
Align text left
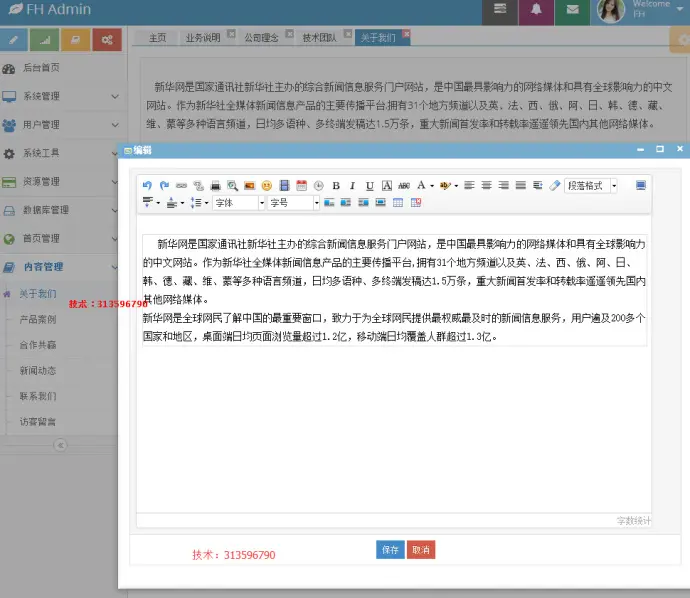(x=469, y=185)
